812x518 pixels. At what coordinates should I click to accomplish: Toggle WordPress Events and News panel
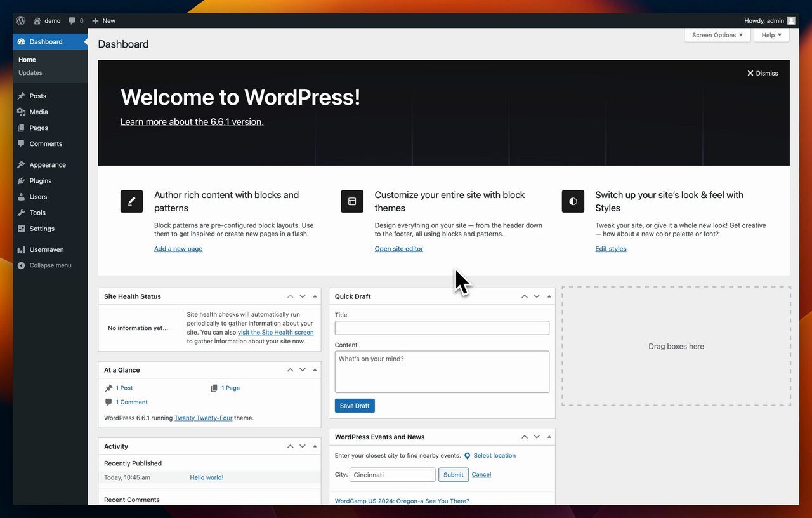click(549, 437)
